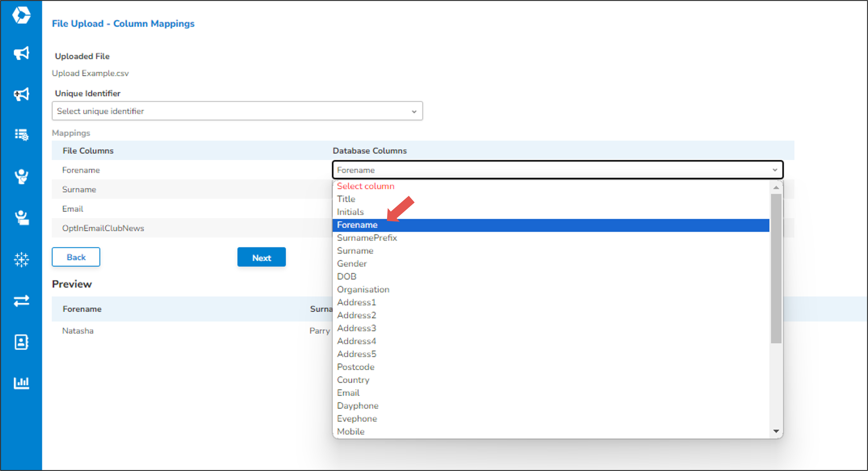This screenshot has height=471, width=868.
Task: Click the Back button
Action: pos(76,257)
